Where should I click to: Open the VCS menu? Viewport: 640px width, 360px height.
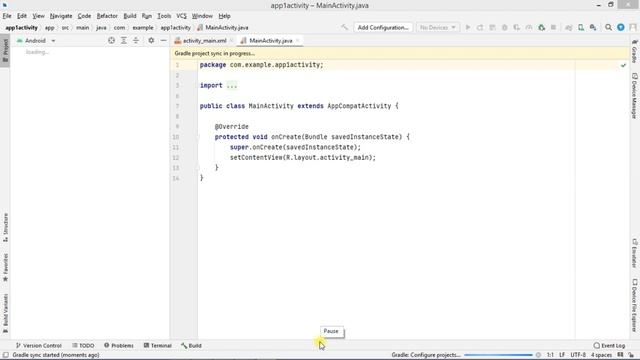click(x=181, y=16)
